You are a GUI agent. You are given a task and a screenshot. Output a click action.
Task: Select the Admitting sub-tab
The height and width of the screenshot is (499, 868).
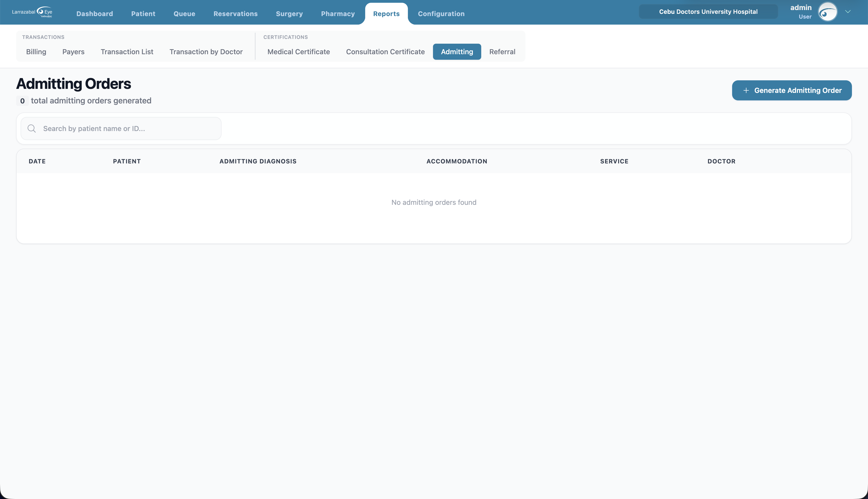pyautogui.click(x=457, y=52)
